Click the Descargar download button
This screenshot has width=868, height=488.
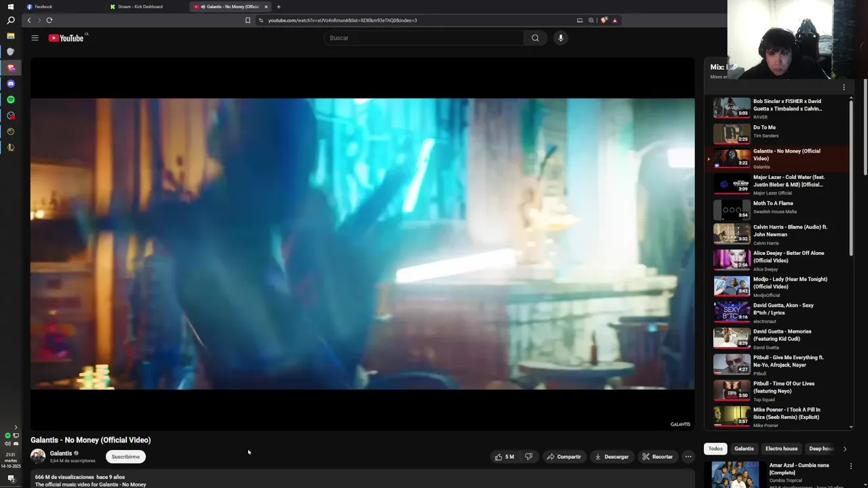click(x=612, y=457)
